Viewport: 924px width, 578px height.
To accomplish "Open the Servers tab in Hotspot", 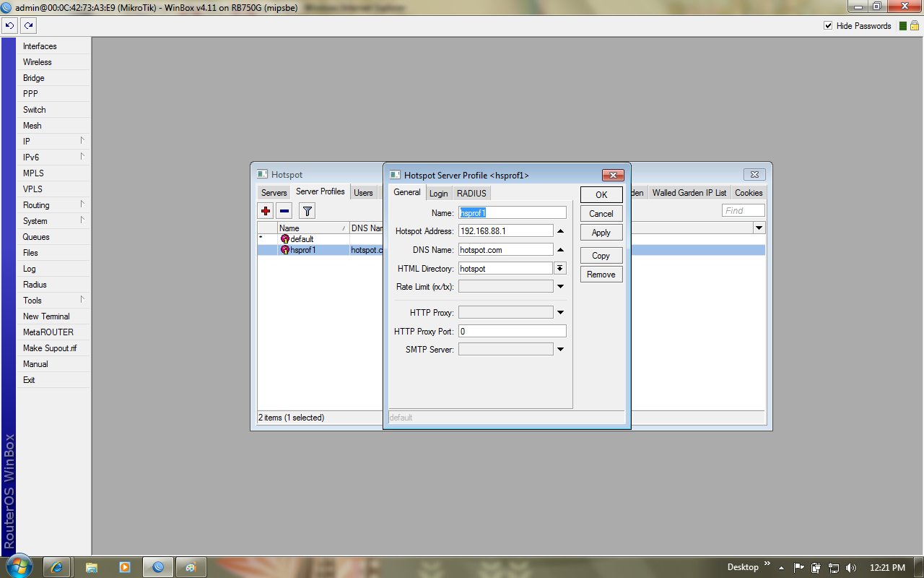I will point(274,193).
